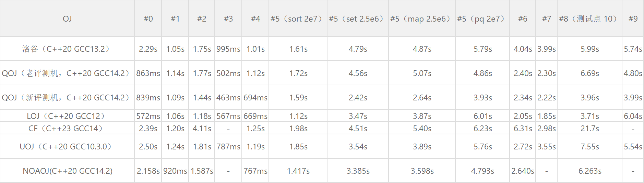Select the 4.11s cell in the CF row

[x=202, y=129]
